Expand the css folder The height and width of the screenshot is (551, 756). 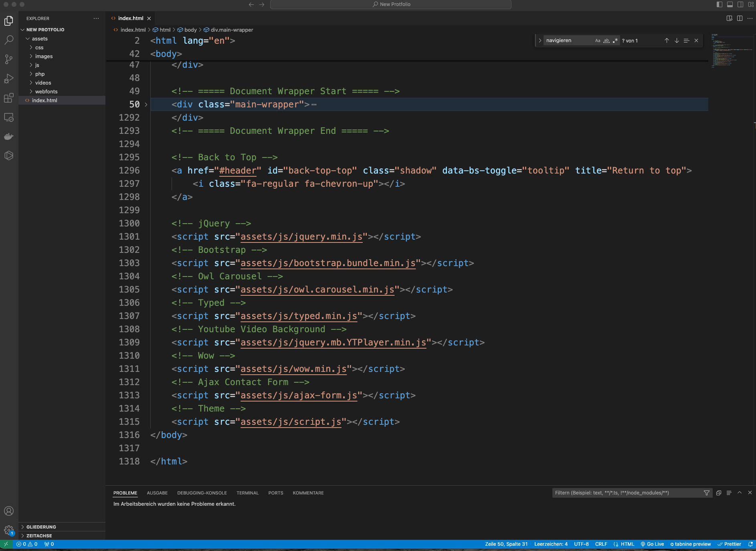tap(62, 47)
